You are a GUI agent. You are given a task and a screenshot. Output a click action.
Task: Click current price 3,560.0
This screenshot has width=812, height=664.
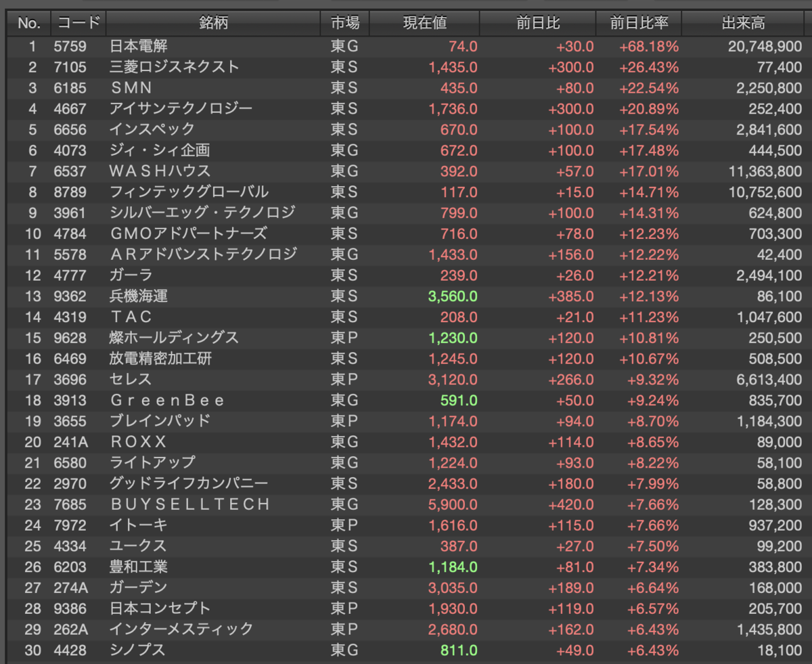(453, 296)
